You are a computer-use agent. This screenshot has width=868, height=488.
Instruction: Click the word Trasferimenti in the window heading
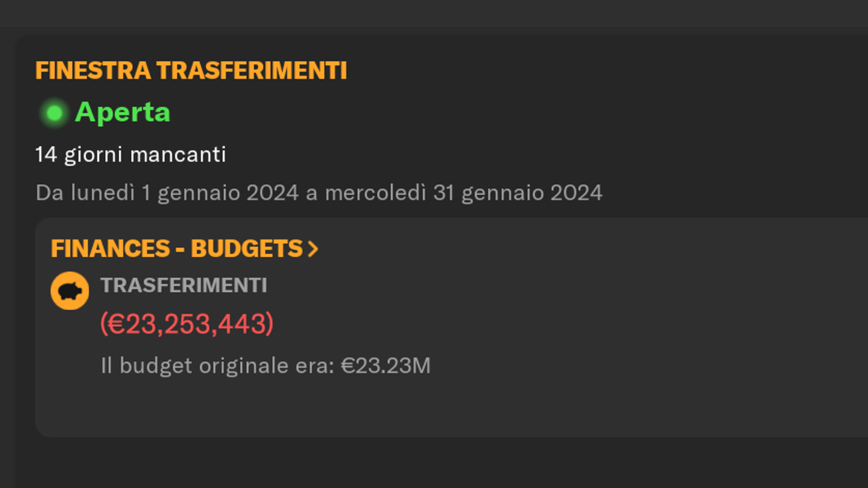click(252, 71)
